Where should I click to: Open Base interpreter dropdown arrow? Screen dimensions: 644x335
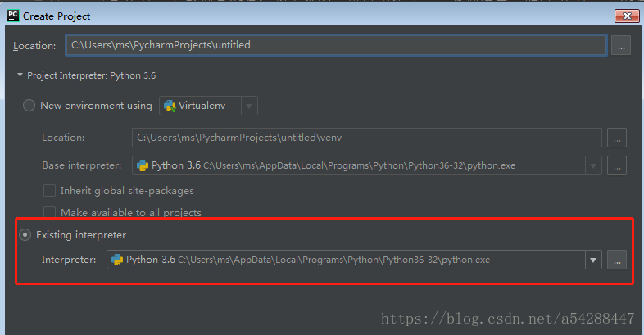tap(593, 165)
